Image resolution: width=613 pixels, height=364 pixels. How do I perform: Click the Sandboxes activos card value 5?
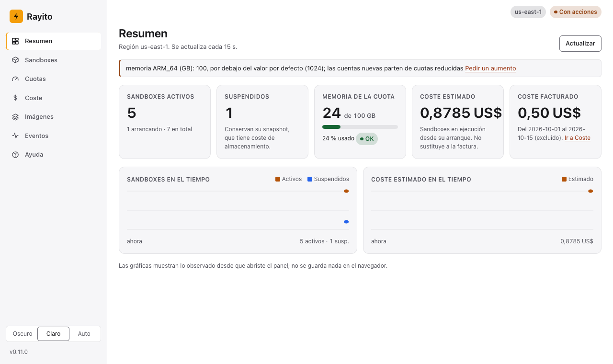click(132, 113)
